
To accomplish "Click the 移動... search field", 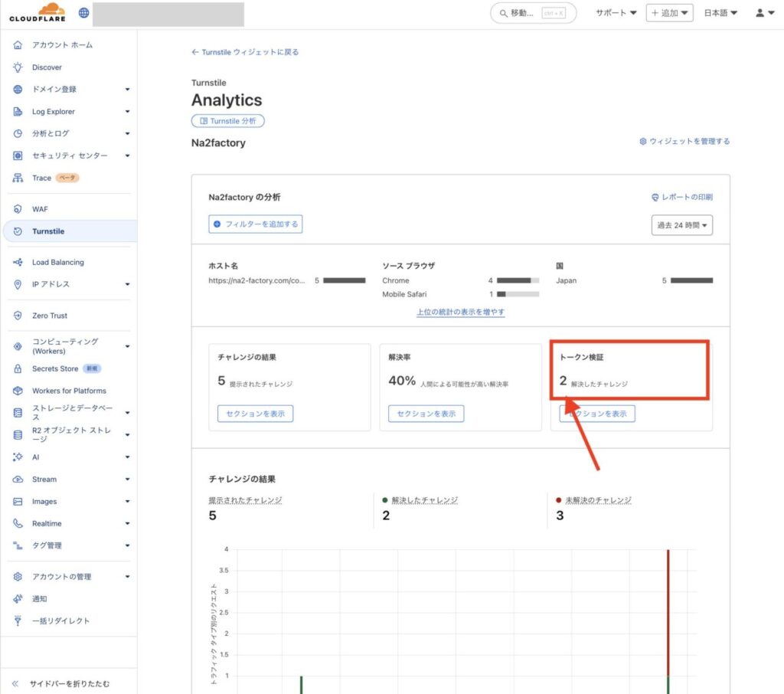I will tap(533, 13).
